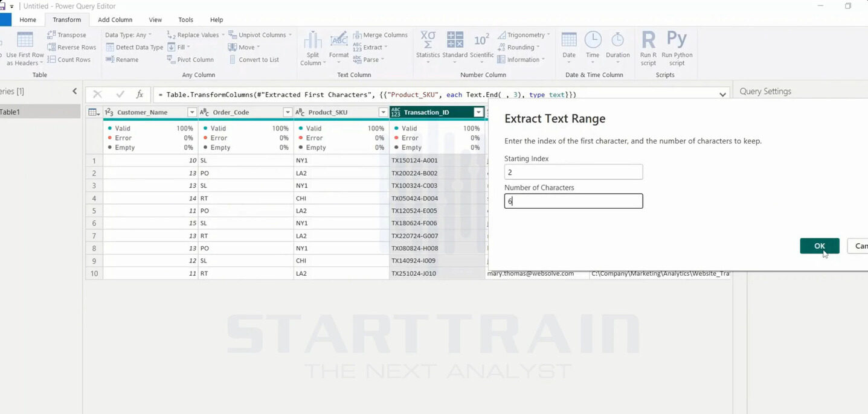This screenshot has width=868, height=414.
Task: Click the table corner menu icon
Action: tap(93, 112)
